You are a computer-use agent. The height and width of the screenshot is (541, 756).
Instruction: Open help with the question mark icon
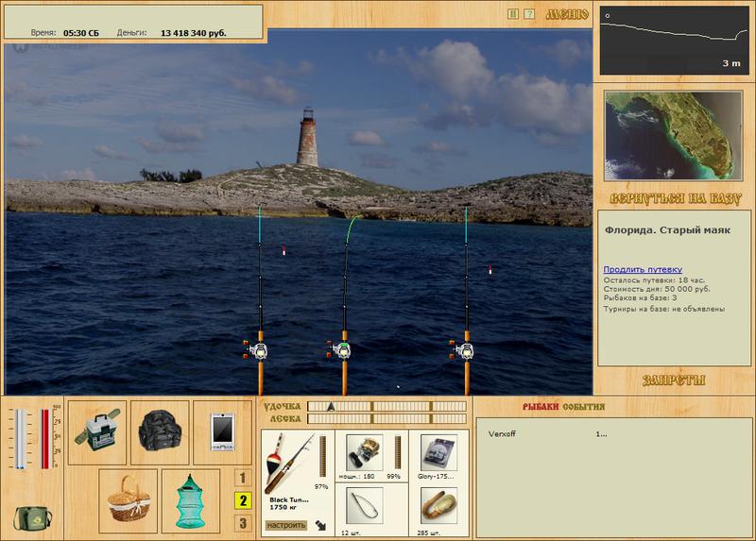click(x=529, y=14)
